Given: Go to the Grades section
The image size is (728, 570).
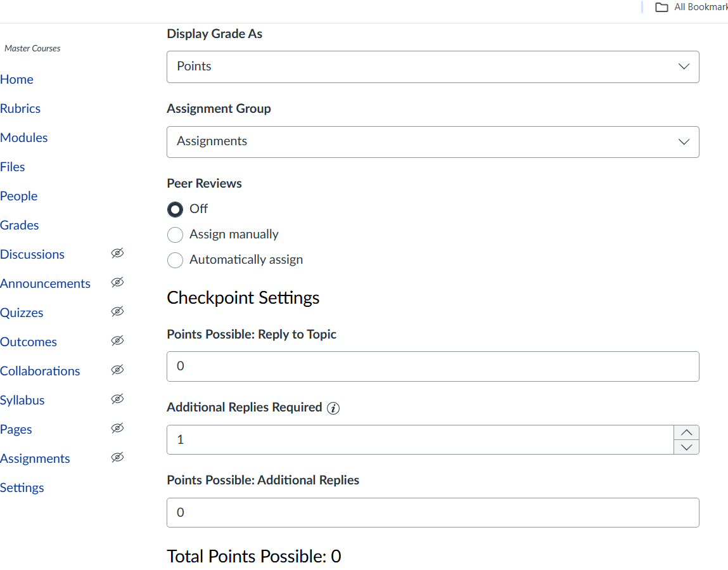Looking at the screenshot, I should pos(20,225).
